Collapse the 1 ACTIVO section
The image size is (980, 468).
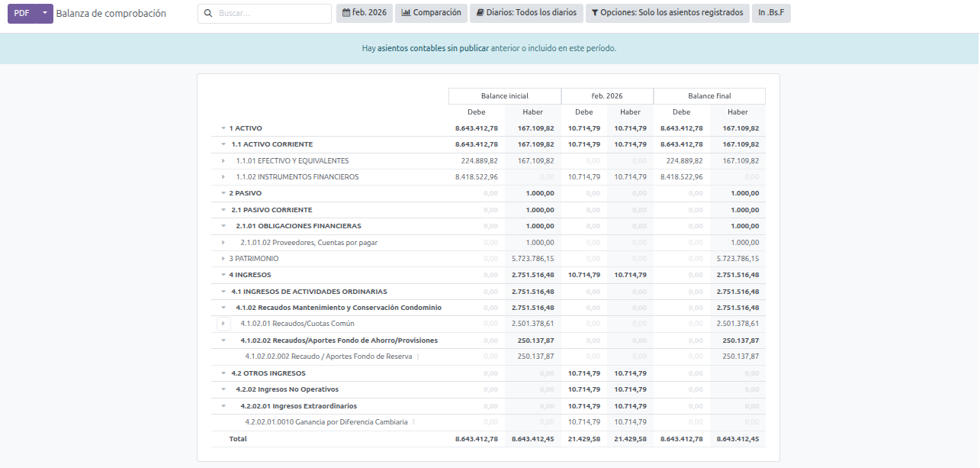click(223, 128)
